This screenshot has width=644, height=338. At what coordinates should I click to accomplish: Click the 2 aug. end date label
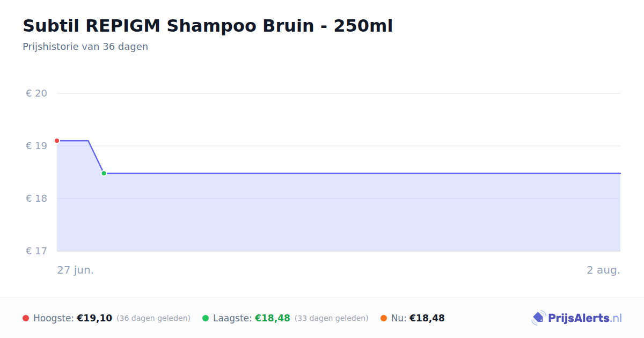603,270
